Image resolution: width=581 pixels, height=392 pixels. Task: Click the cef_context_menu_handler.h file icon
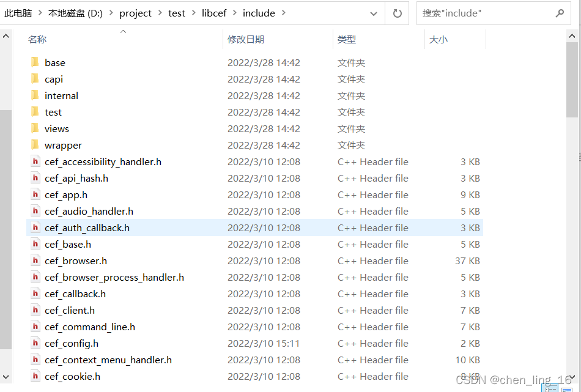coord(35,360)
